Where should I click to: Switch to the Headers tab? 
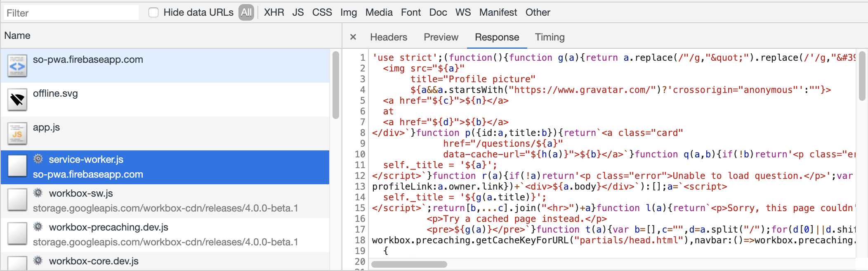click(388, 37)
